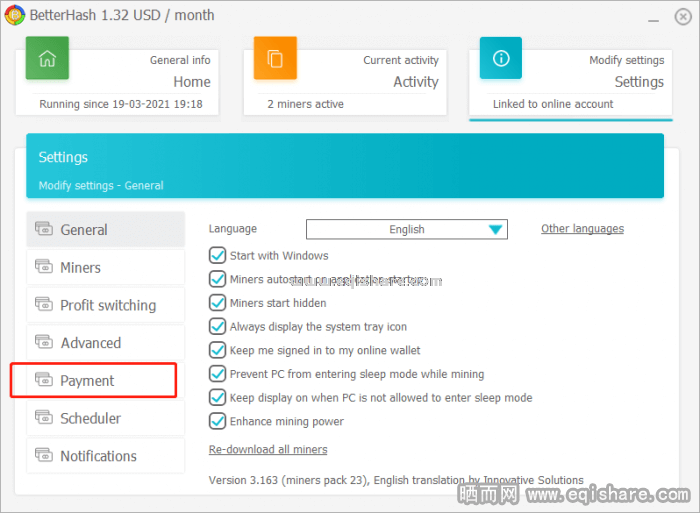Click the icon next to Profit switching

44,305
